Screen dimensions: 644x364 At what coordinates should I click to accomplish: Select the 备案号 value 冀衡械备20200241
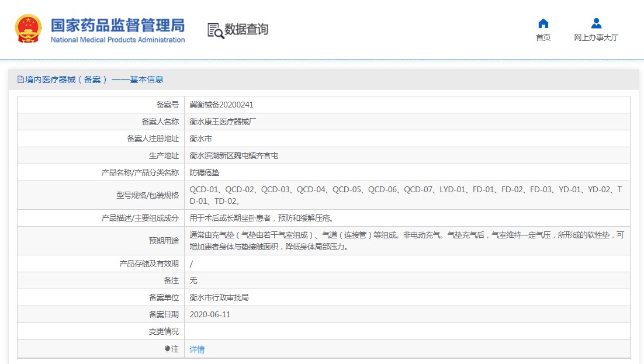pos(221,105)
